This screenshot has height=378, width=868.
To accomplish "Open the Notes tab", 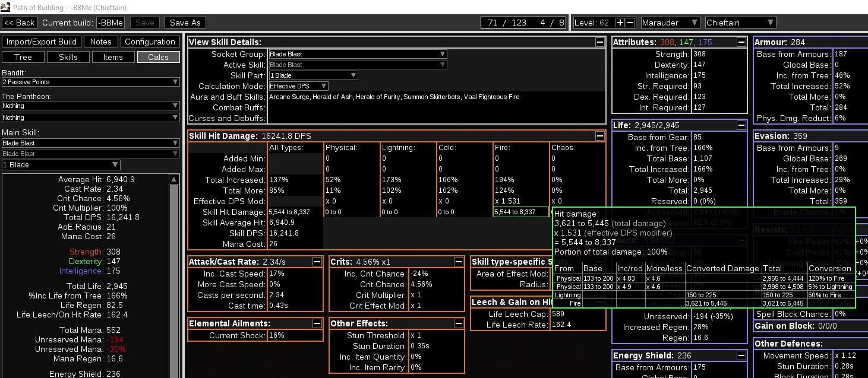I will tap(100, 42).
